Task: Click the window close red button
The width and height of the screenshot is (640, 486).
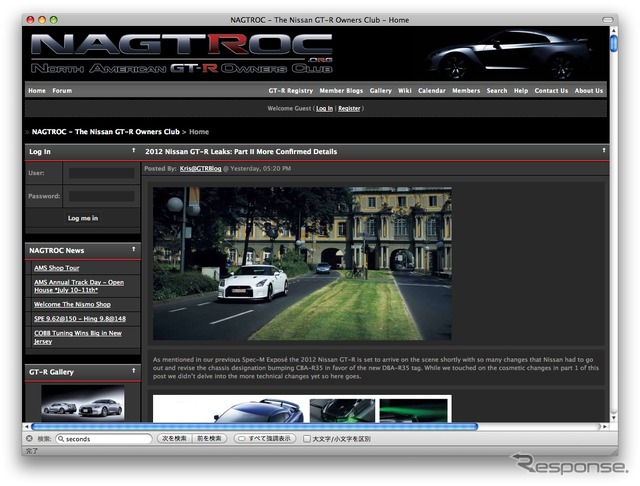Action: coord(30,20)
